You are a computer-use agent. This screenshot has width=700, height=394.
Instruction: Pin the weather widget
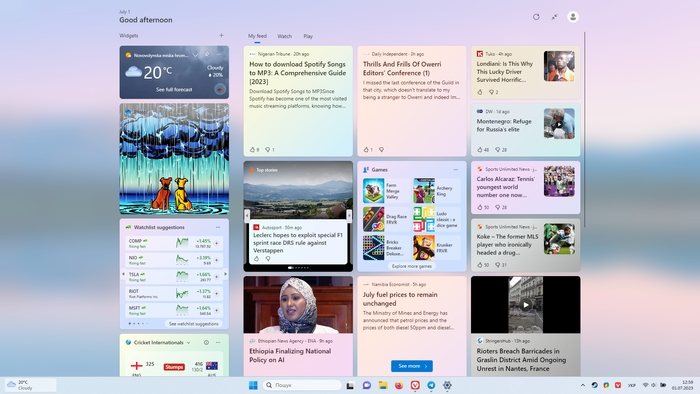click(207, 54)
